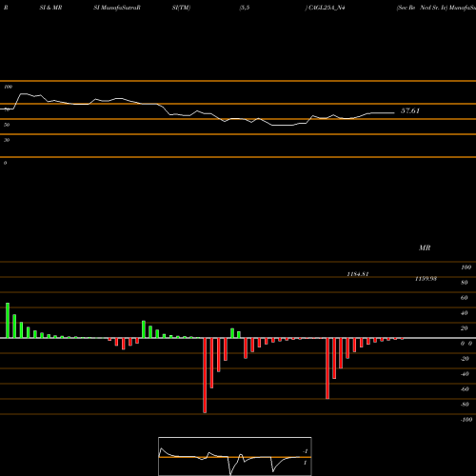Click the mini overview chart thumbnail
Screen dimensions: 476x476
tap(235, 456)
